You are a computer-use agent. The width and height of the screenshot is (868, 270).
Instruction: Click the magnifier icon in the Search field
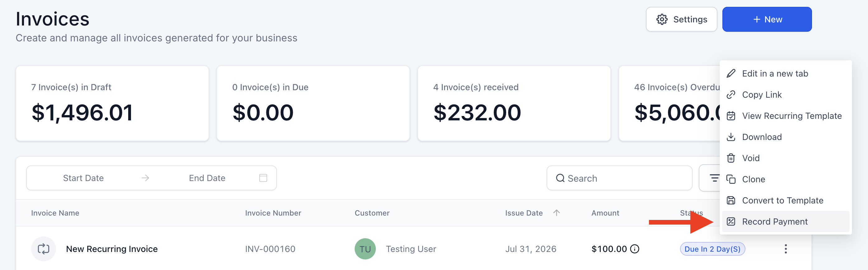tap(560, 178)
